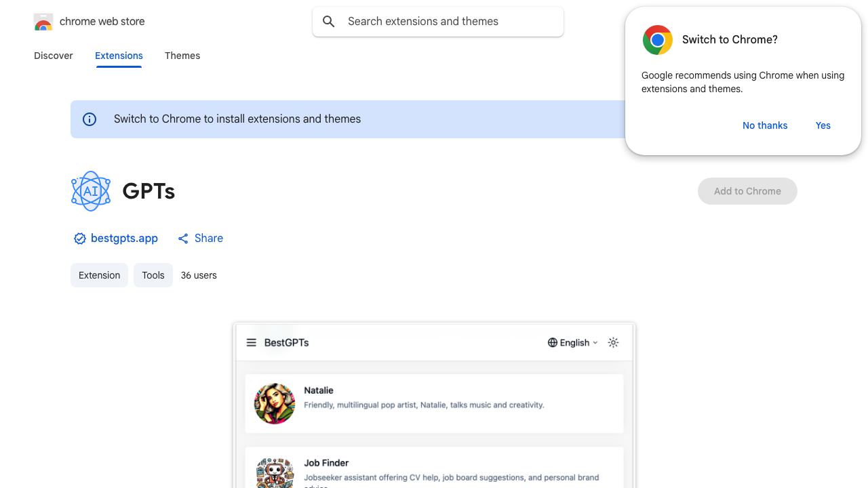Click the info icon in the blue banner
This screenshot has height=488, width=868.
(90, 119)
